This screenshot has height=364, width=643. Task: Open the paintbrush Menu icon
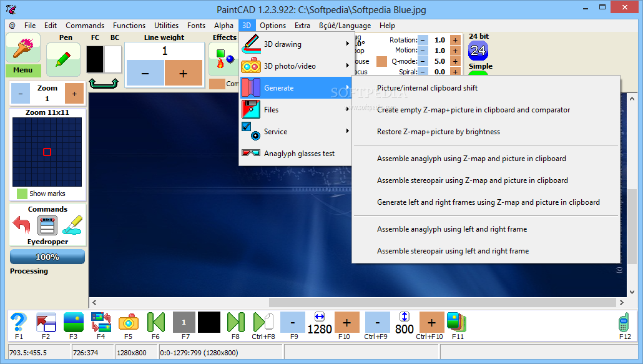click(x=23, y=48)
